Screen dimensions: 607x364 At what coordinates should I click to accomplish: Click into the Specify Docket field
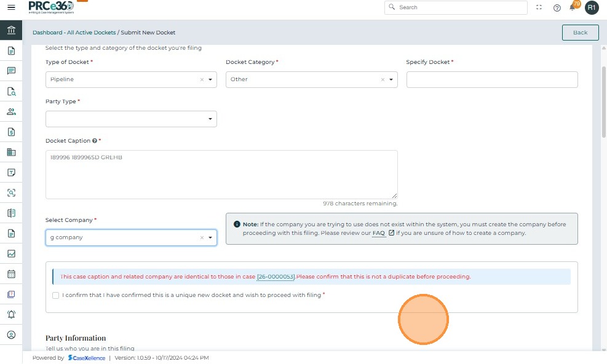click(491, 79)
